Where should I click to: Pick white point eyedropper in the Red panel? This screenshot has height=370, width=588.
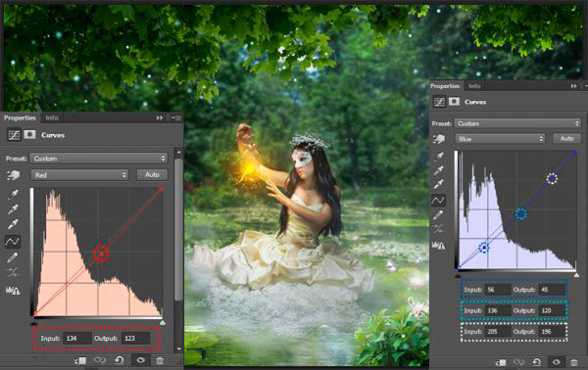(13, 224)
